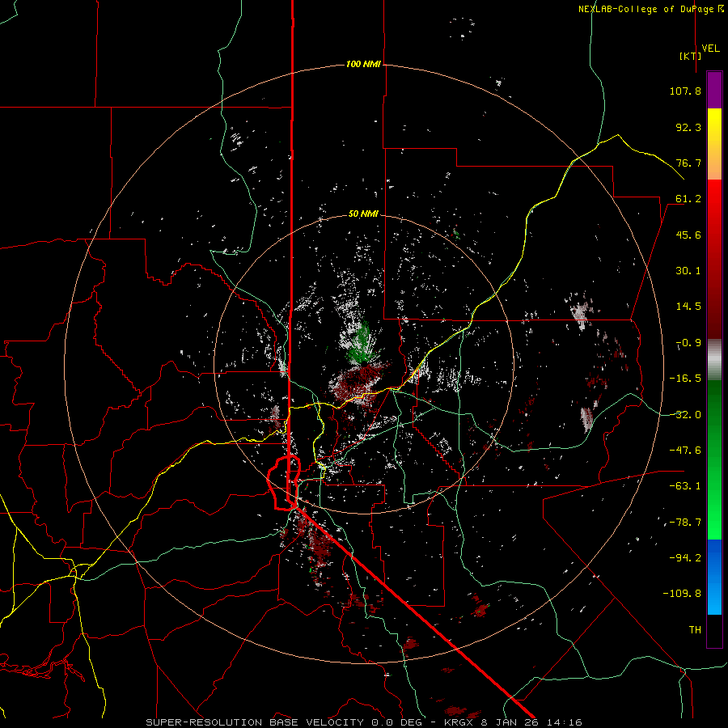This screenshot has height=728, width=728.
Task: Click the -94.2 velocity scale value
Action: [x=685, y=558]
